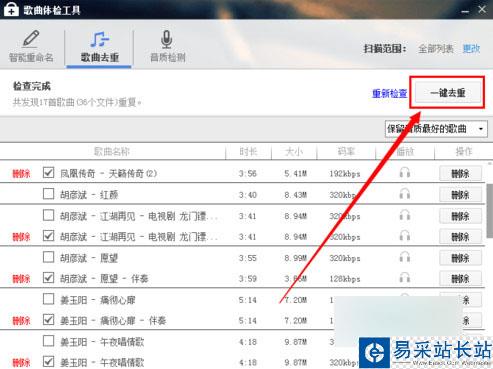Play checked 江湖再见 row's headphone icon
493x369 pixels.
click(x=405, y=236)
